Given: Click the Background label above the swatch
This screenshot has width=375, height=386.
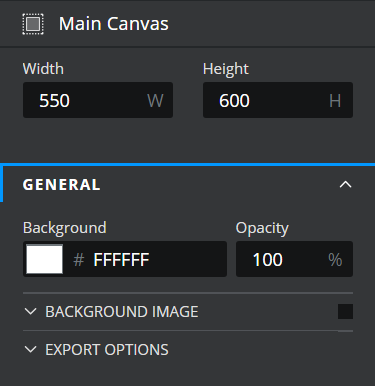Looking at the screenshot, I should [x=65, y=228].
